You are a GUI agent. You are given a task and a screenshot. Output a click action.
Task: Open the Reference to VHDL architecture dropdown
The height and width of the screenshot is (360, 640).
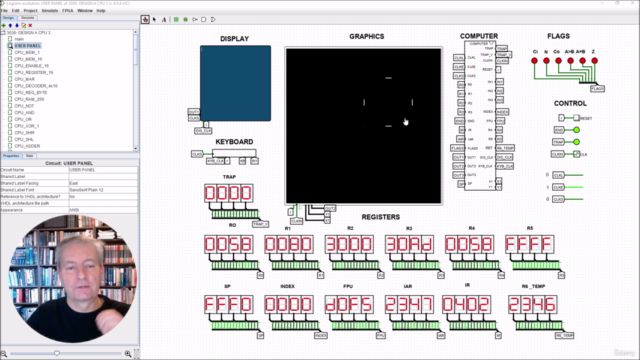tap(103, 197)
